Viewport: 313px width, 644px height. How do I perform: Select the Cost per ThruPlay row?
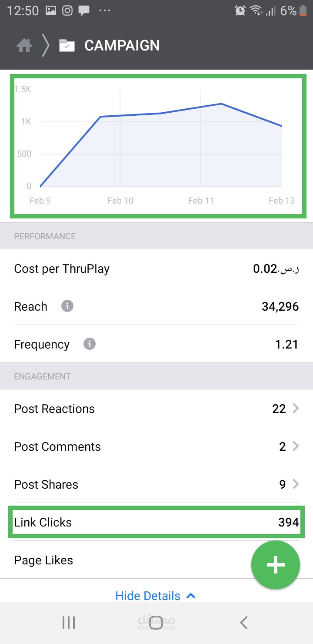coord(156,268)
